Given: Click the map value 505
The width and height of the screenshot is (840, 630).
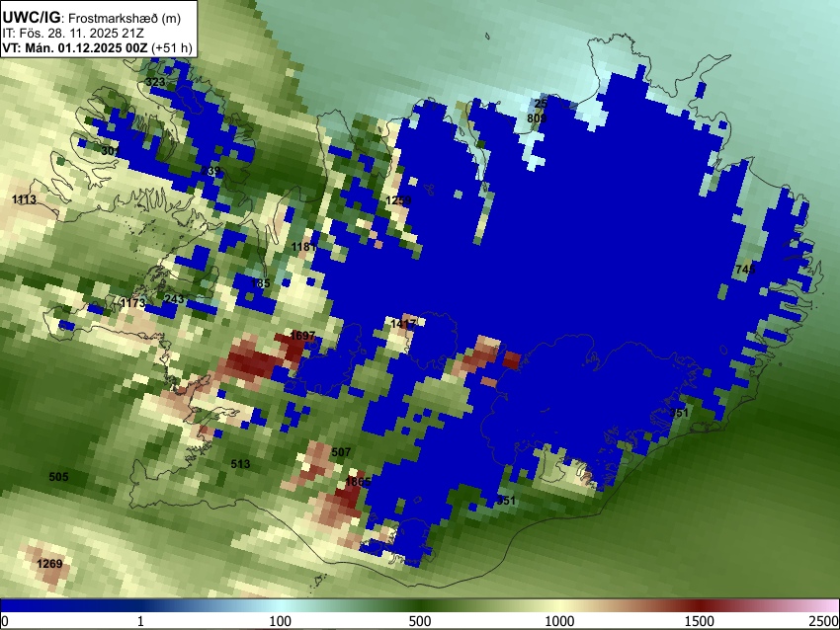Looking at the screenshot, I should (x=59, y=477).
